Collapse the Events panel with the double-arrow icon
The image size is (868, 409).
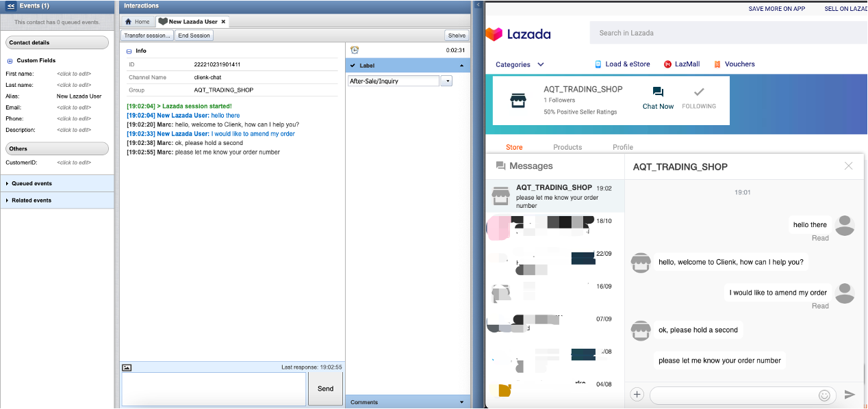tap(11, 5)
